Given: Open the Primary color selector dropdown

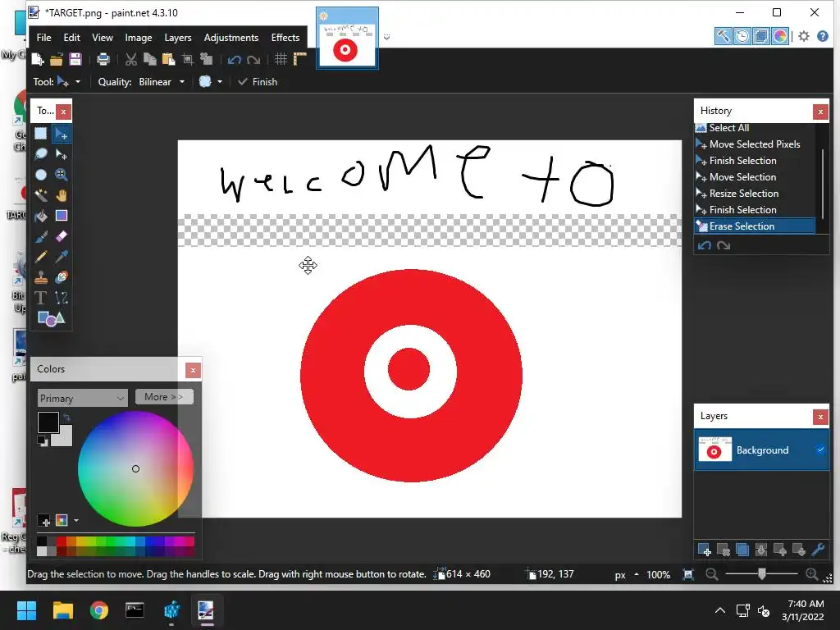Looking at the screenshot, I should coord(82,398).
